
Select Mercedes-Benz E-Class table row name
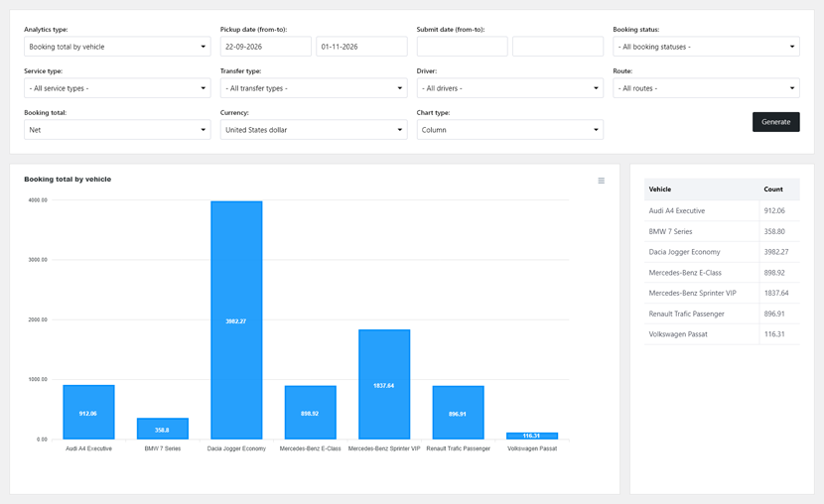click(685, 273)
